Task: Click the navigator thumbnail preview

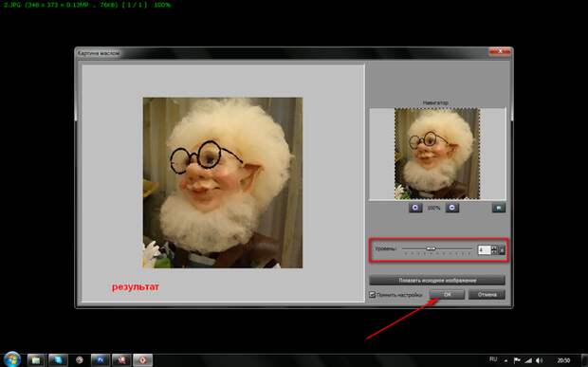Action: point(437,154)
